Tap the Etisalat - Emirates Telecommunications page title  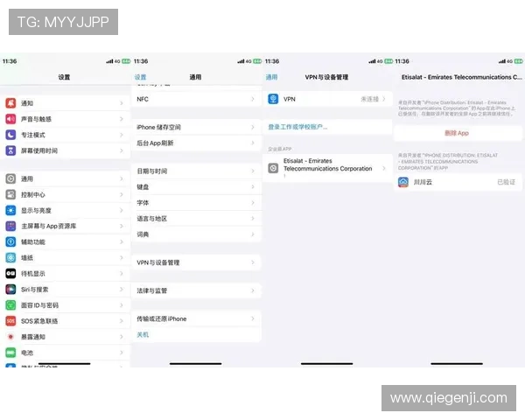[x=462, y=77]
